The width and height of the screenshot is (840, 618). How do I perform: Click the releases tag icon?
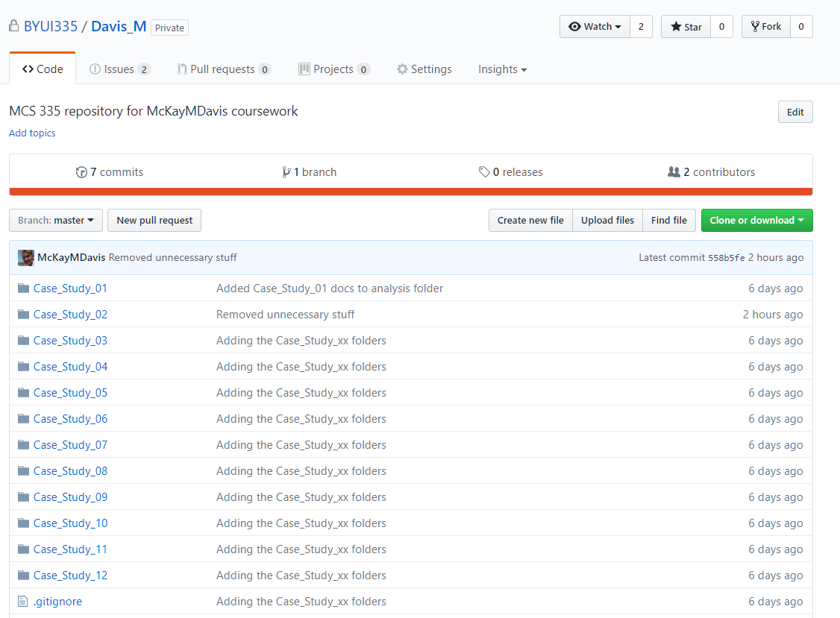[x=484, y=172]
